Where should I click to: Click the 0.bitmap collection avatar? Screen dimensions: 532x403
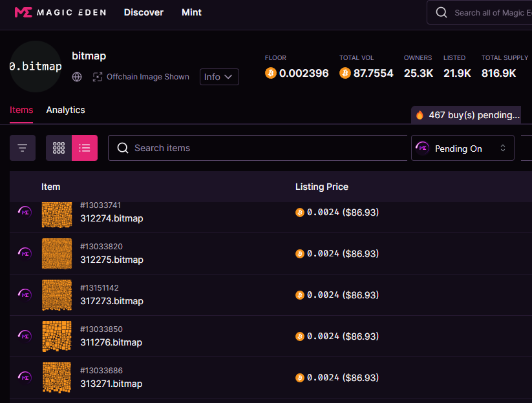point(36,67)
